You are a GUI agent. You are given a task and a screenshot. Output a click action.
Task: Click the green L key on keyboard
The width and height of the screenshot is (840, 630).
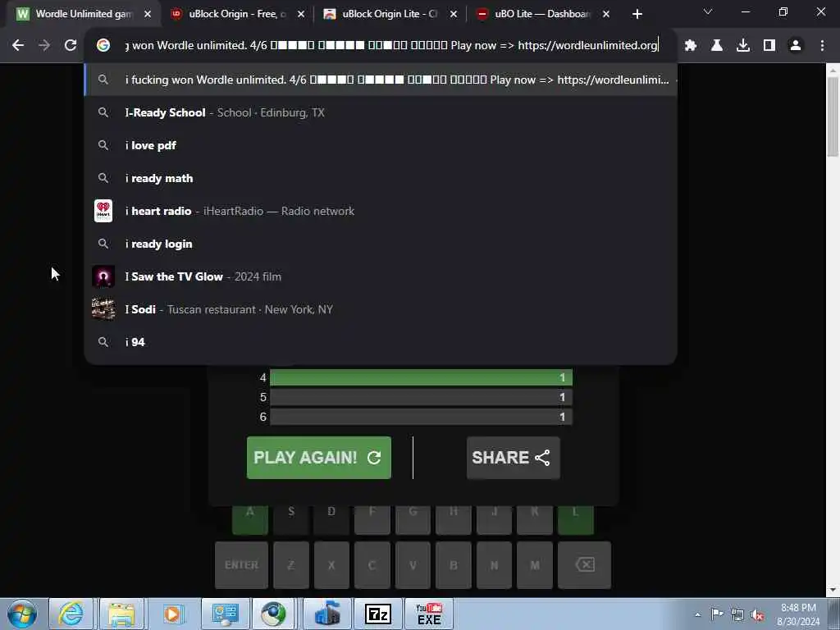[575, 518]
